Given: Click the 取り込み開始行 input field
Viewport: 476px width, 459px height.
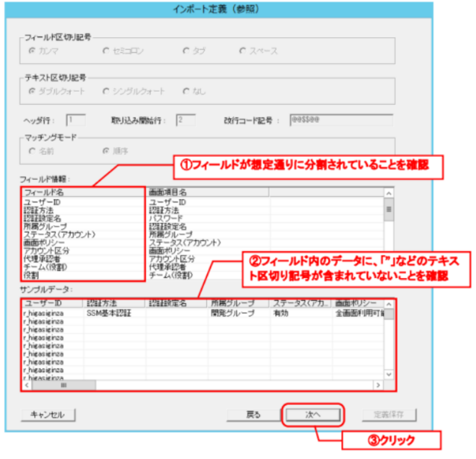Looking at the screenshot, I should [x=186, y=120].
